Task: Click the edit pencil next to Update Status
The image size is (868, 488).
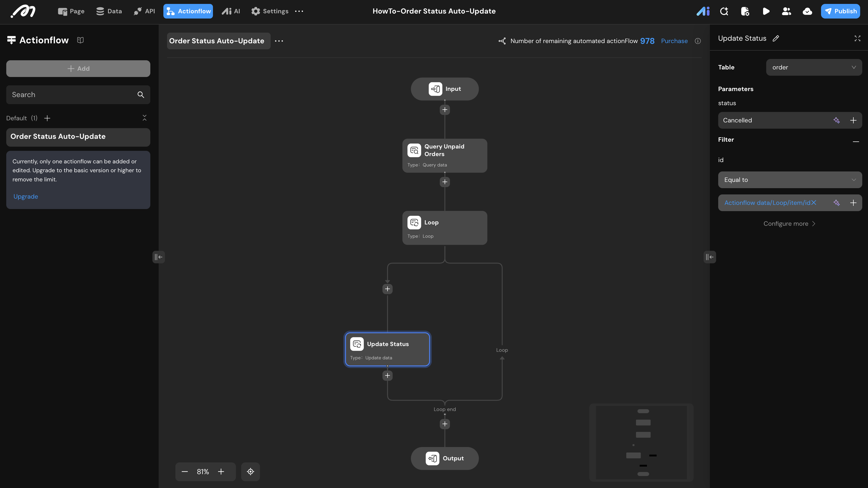Action: pos(776,38)
